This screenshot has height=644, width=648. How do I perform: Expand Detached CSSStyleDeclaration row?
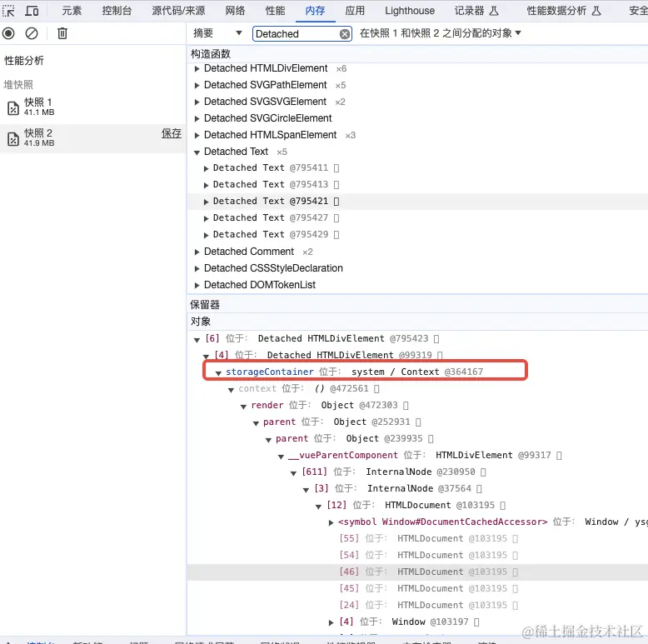[x=197, y=268]
